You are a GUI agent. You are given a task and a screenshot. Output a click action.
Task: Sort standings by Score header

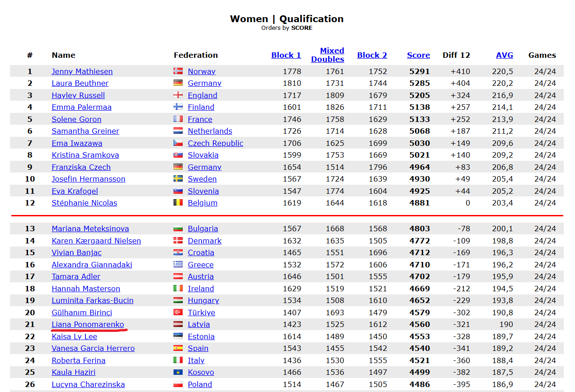(x=418, y=55)
